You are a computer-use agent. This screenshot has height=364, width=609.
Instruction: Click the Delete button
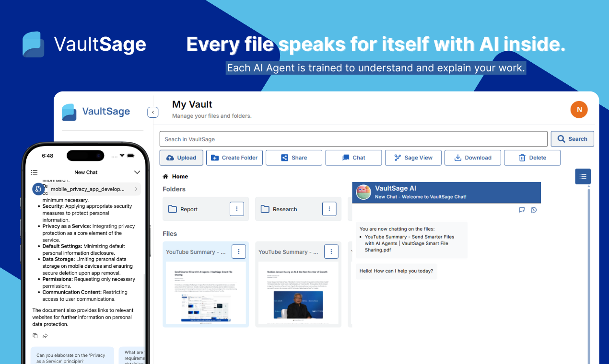pos(532,158)
